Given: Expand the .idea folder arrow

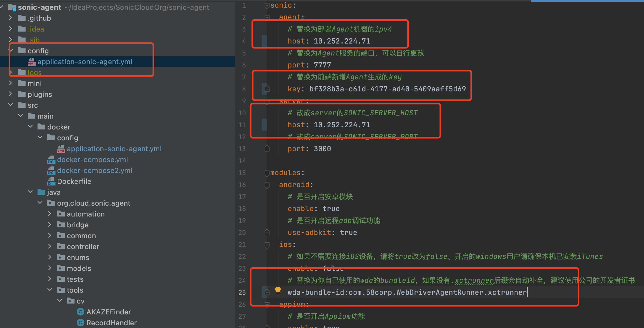Looking at the screenshot, I should pos(10,29).
